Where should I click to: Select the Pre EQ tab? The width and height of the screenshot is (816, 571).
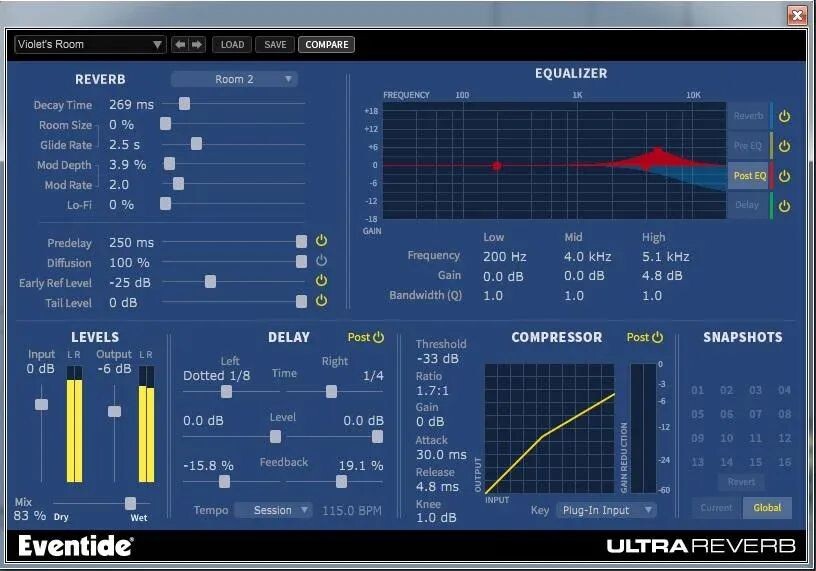point(748,146)
